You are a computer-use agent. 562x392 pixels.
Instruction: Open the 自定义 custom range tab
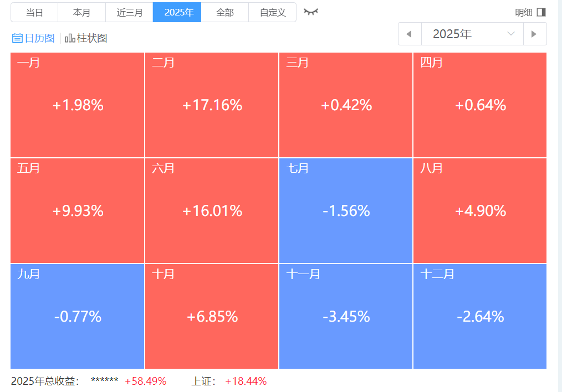272,12
